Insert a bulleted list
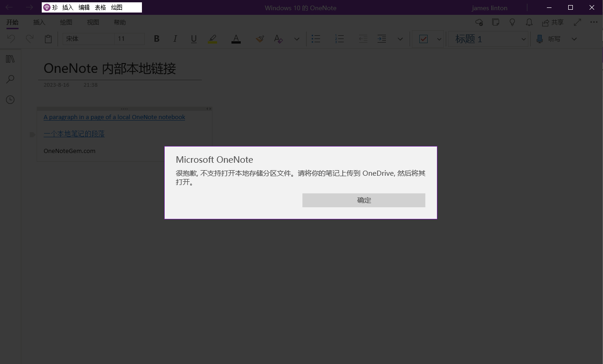 tap(316, 39)
